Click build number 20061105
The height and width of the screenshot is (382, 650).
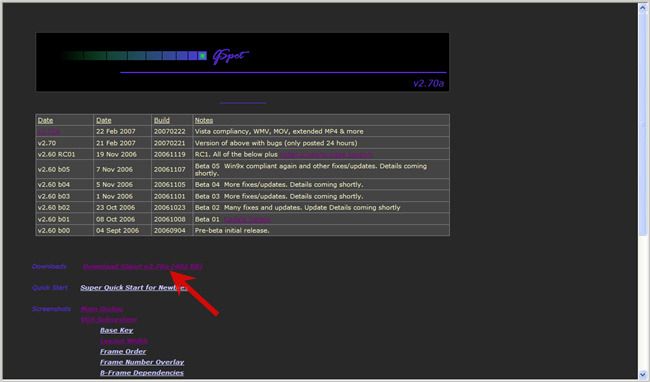click(170, 184)
